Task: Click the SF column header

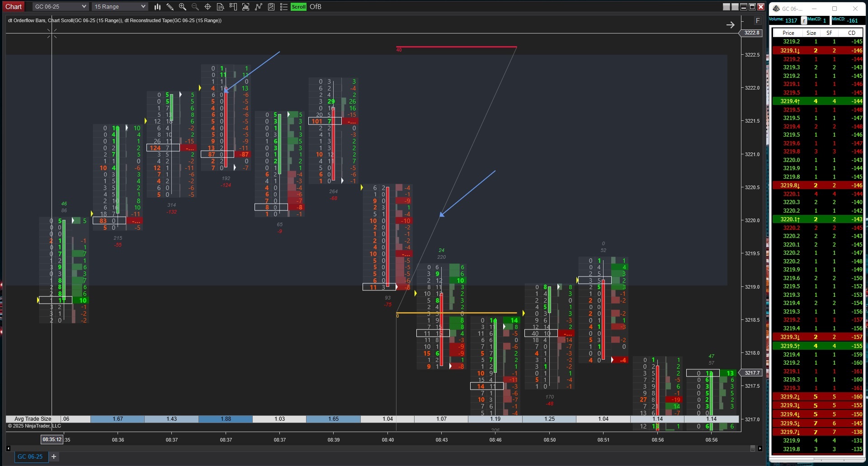Action: tap(829, 33)
